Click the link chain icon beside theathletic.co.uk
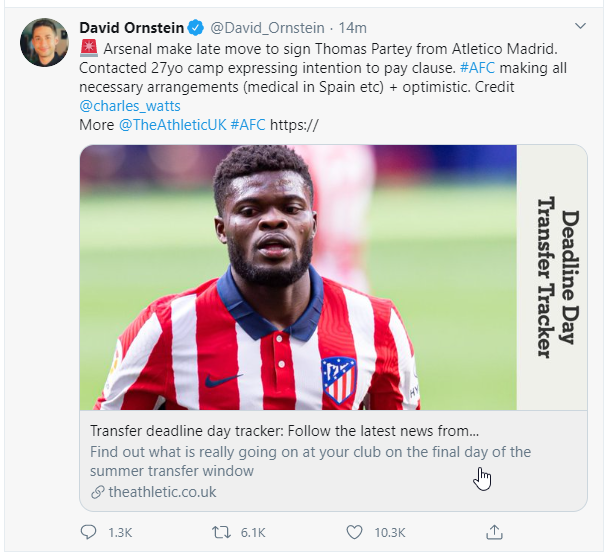This screenshot has height=552, width=605. tap(98, 492)
